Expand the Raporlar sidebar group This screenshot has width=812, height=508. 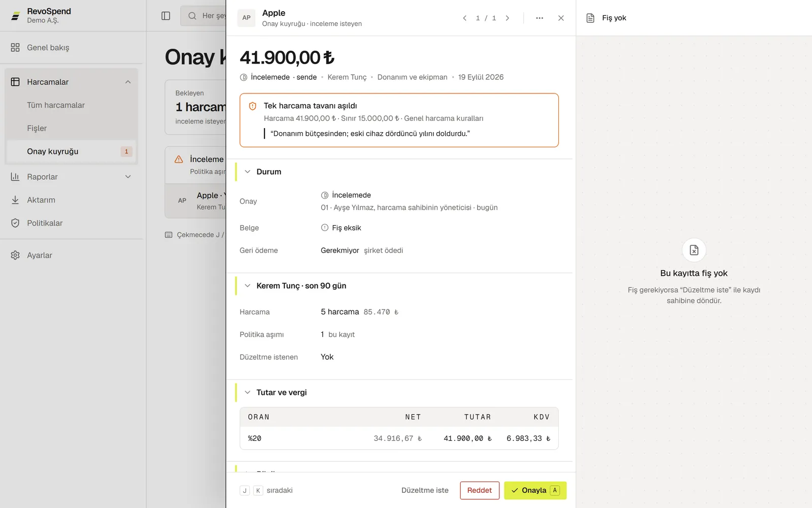[128, 177]
